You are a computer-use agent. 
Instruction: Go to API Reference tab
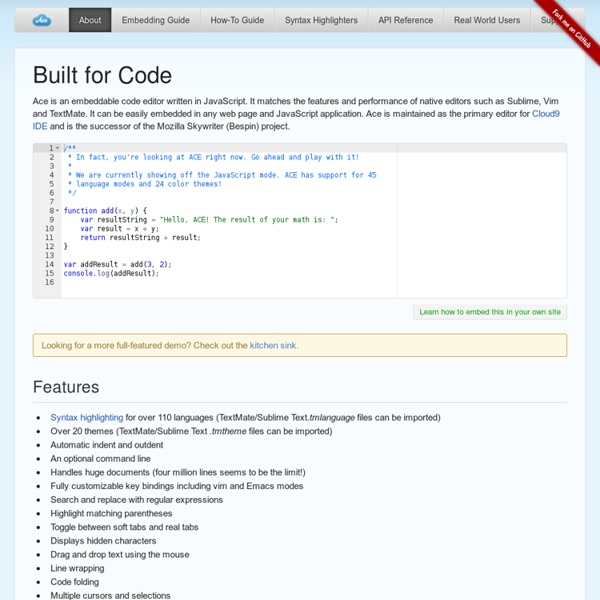click(406, 20)
